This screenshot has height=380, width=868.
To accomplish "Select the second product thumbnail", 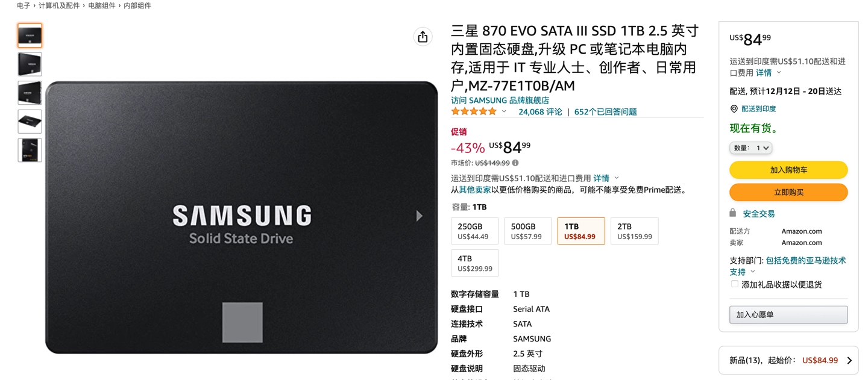I will 30,64.
